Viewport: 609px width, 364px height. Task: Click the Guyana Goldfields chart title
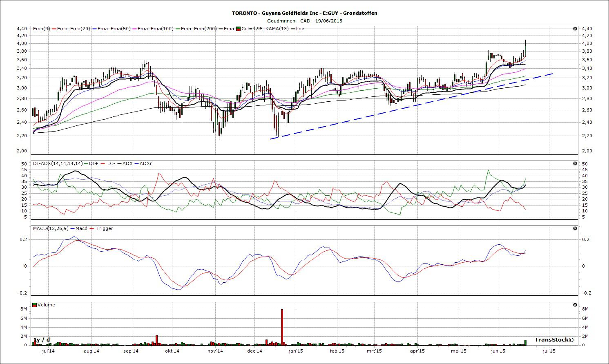(x=304, y=13)
